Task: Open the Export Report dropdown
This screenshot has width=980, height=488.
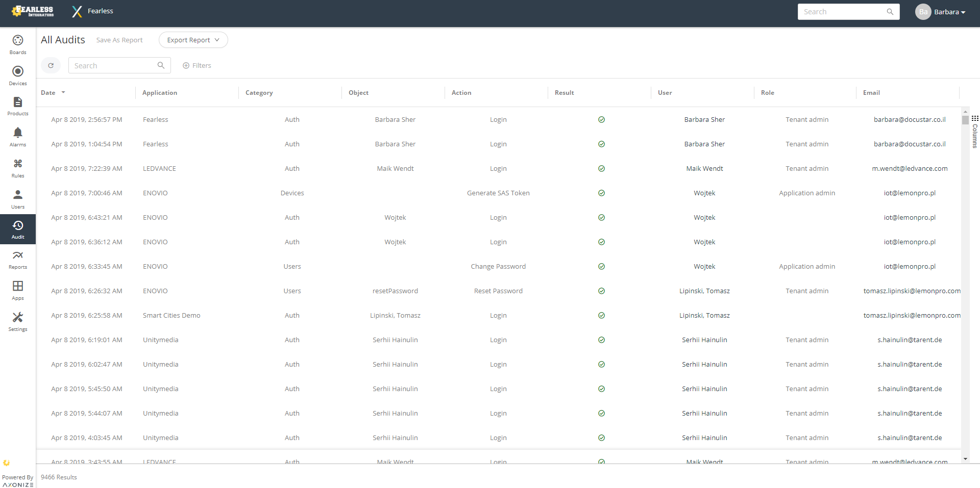Action: click(x=193, y=40)
